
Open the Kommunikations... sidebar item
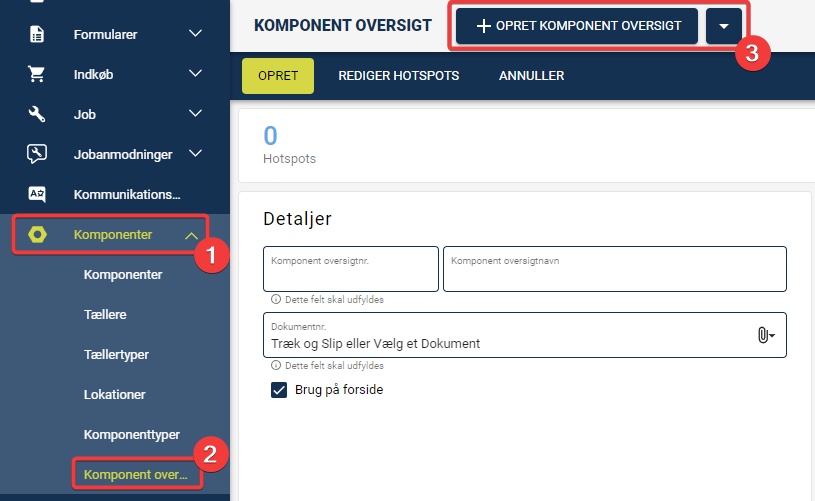(x=115, y=194)
